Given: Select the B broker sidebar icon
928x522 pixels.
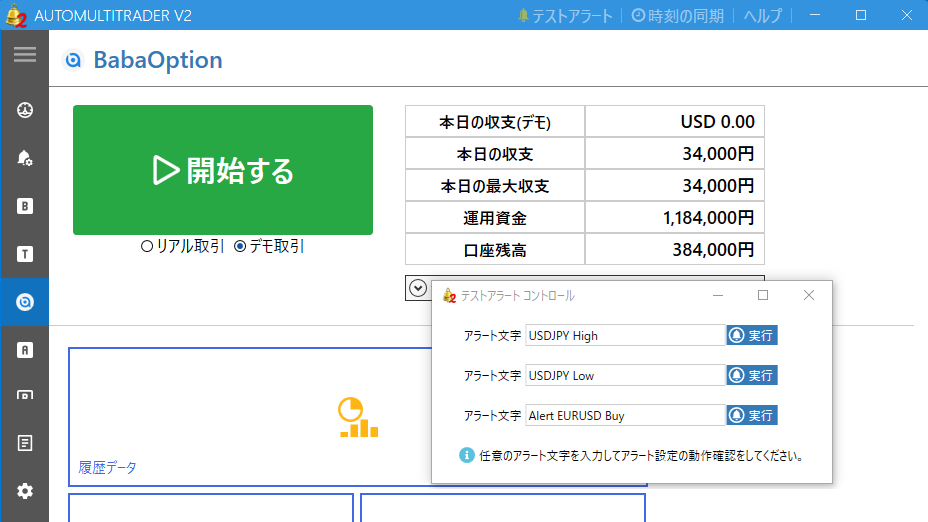Looking at the screenshot, I should tap(25, 206).
